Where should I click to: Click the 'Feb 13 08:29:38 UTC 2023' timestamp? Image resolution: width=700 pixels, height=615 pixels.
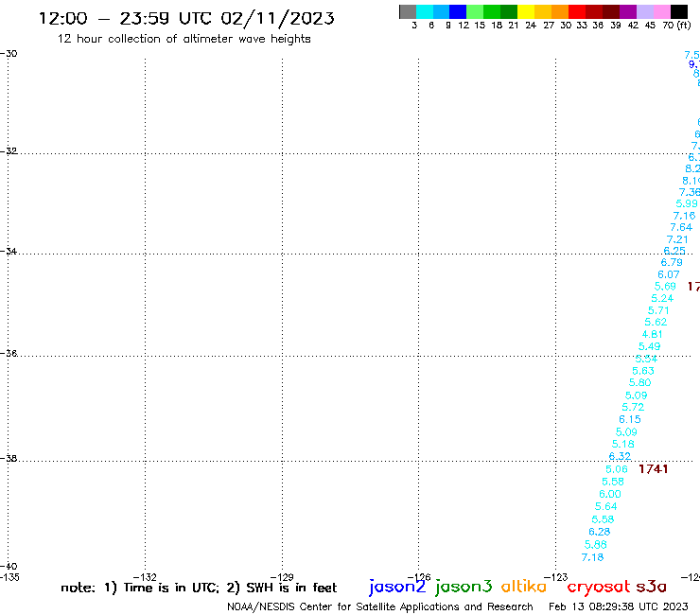click(x=618, y=606)
